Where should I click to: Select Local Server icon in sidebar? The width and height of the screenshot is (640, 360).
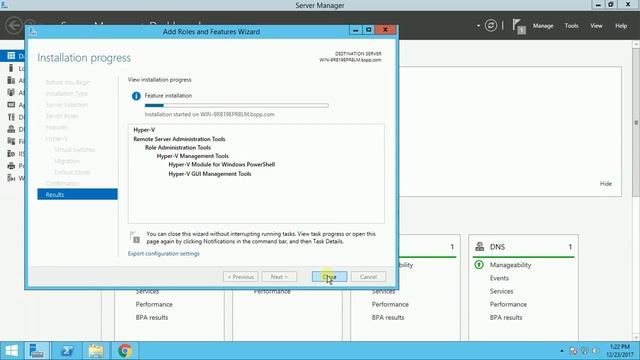(x=11, y=68)
